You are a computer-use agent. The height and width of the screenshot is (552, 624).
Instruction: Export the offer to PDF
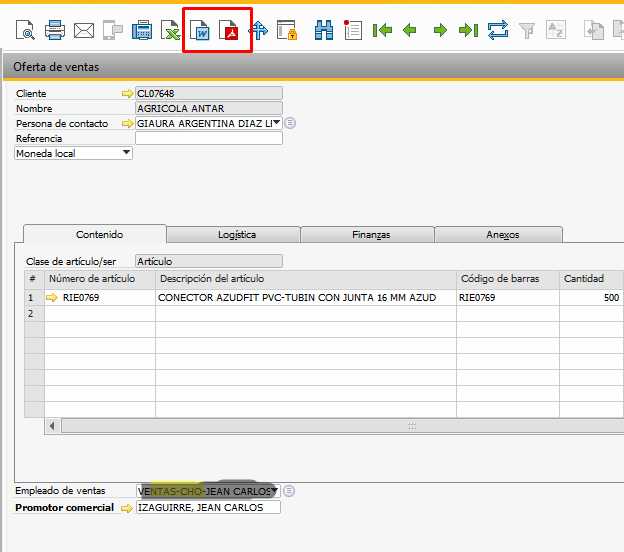pyautogui.click(x=231, y=31)
